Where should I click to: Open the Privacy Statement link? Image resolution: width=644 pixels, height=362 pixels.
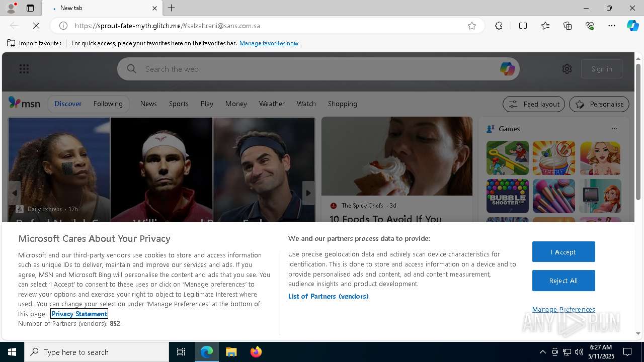pyautogui.click(x=79, y=314)
